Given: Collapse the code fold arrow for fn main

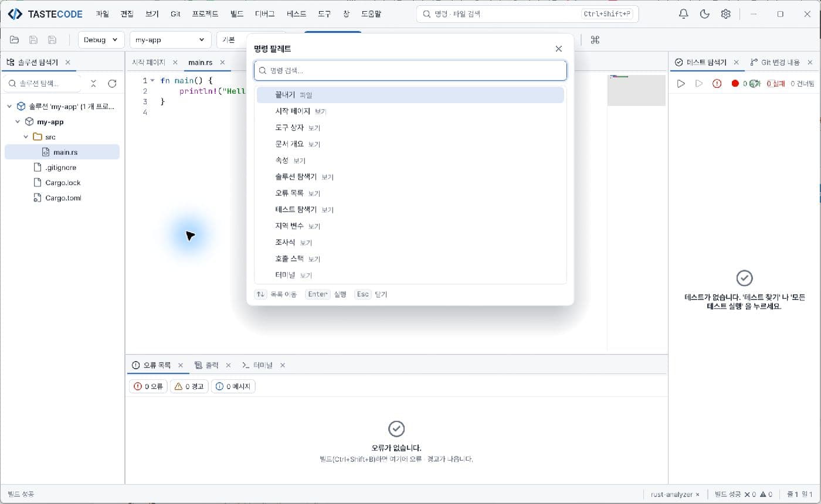Looking at the screenshot, I should point(152,80).
